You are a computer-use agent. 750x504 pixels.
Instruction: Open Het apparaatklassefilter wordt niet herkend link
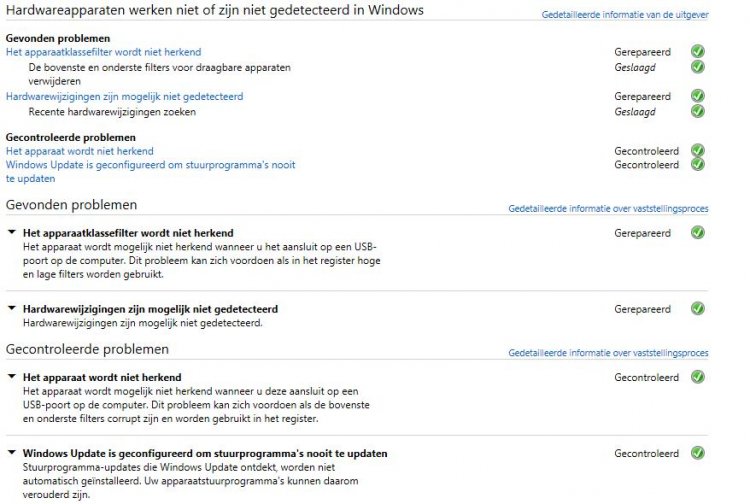click(x=103, y=52)
